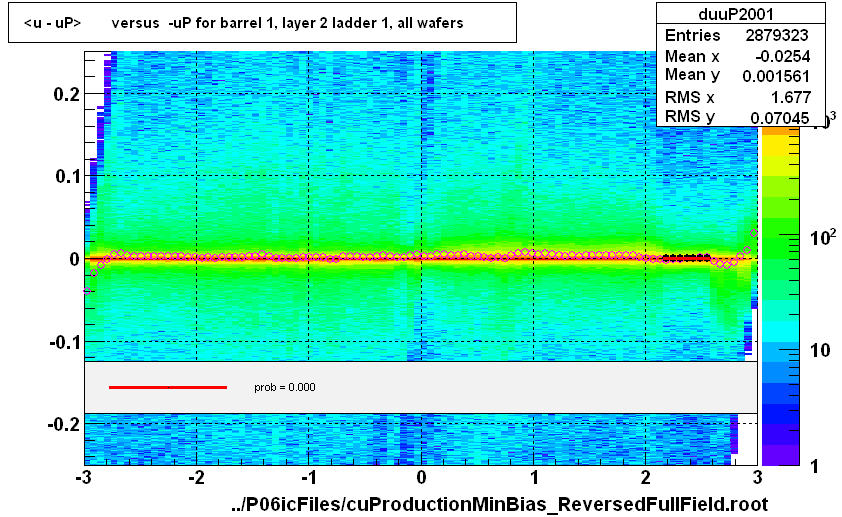Click the 'Mean x' value -0.0254
The width and height of the screenshot is (842, 517).
coord(782,56)
